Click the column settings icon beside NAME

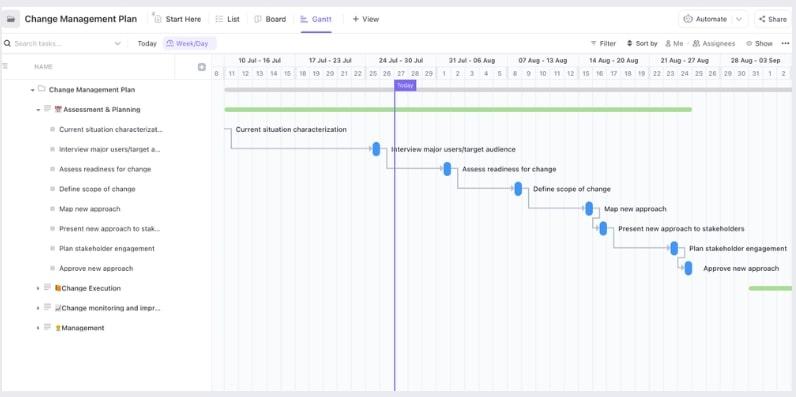click(x=202, y=67)
